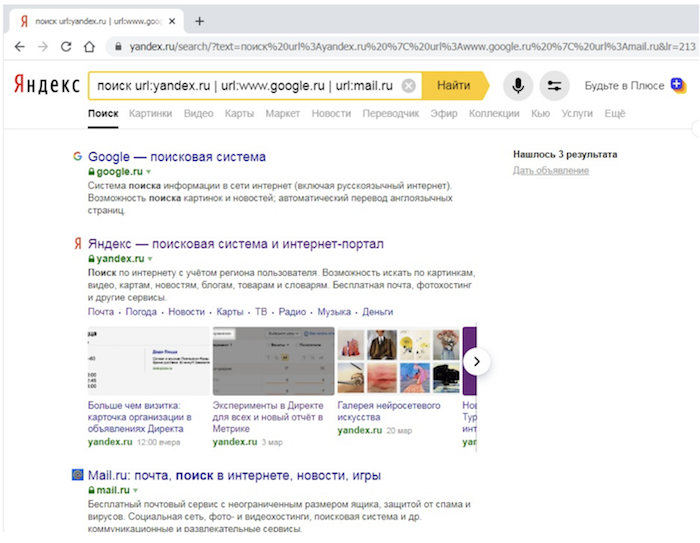Open the Новости tab

331,113
